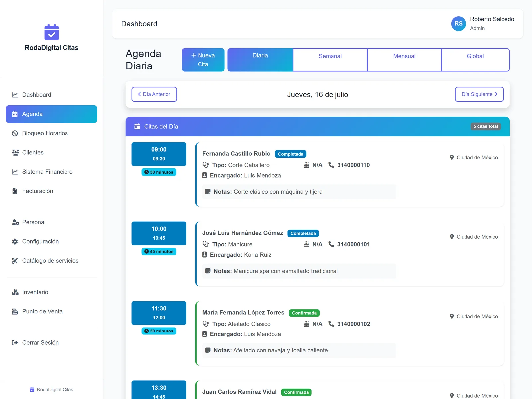This screenshot has height=399, width=532.
Task: Open Dashboard from the sidebar menu
Action: (x=52, y=95)
